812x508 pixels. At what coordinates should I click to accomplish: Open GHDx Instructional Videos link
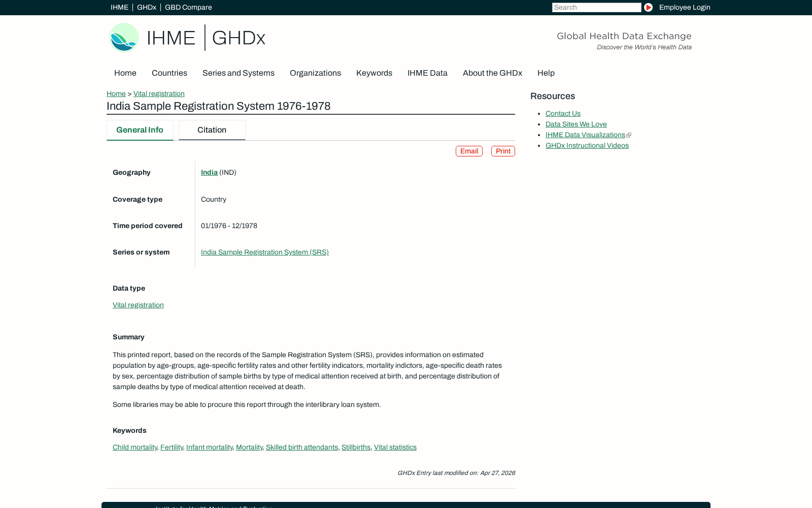[587, 146]
